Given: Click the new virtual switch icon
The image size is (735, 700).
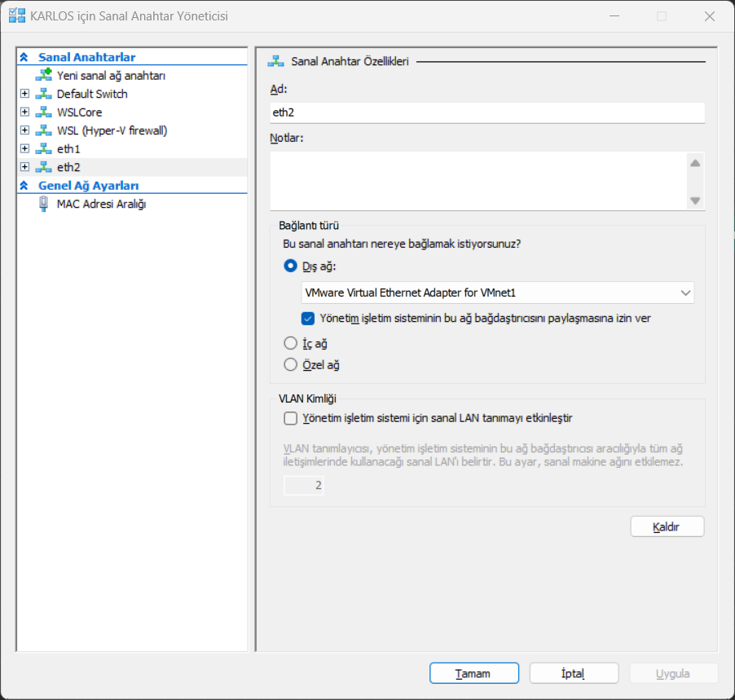Looking at the screenshot, I should [x=43, y=75].
